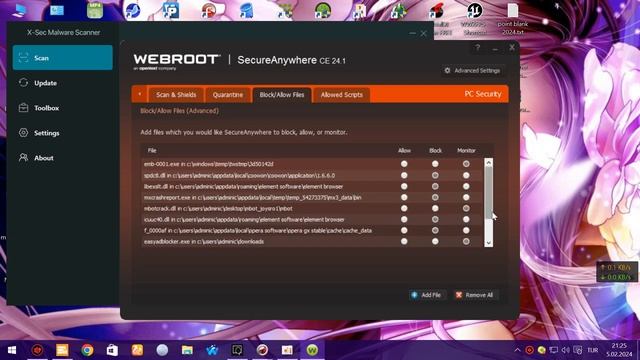Open the point blank 2024.txt desktop file
This screenshot has width=640, height=360.
513,19
